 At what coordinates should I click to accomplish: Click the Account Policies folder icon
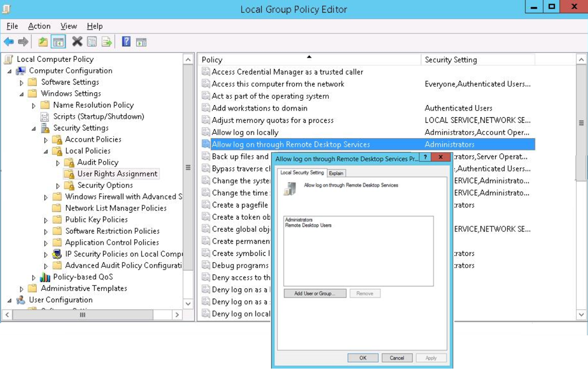[x=57, y=139]
